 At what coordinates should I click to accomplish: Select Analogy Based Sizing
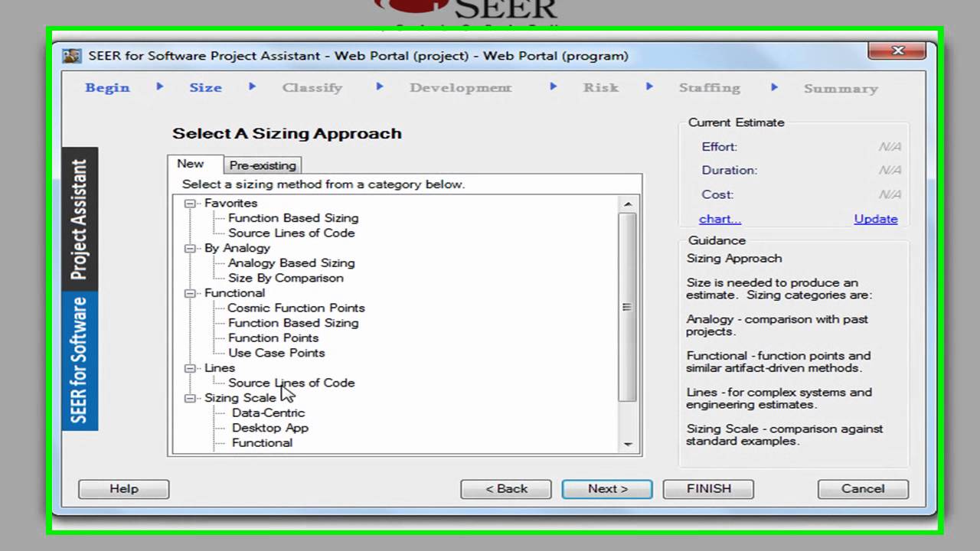291,262
